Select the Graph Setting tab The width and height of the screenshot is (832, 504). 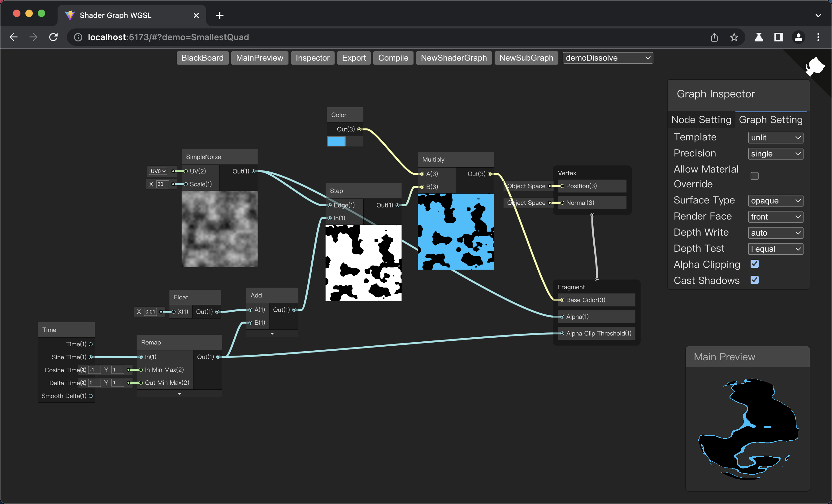pos(770,120)
